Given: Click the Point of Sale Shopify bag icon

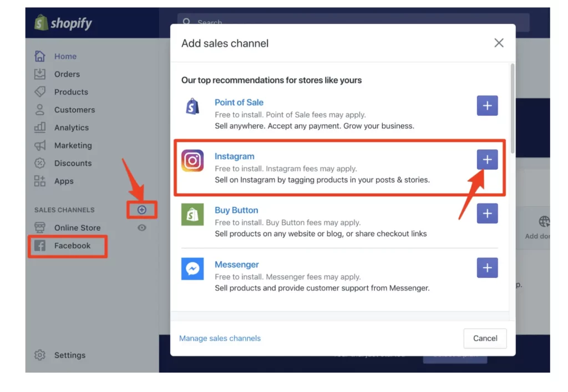Looking at the screenshot, I should 192,106.
